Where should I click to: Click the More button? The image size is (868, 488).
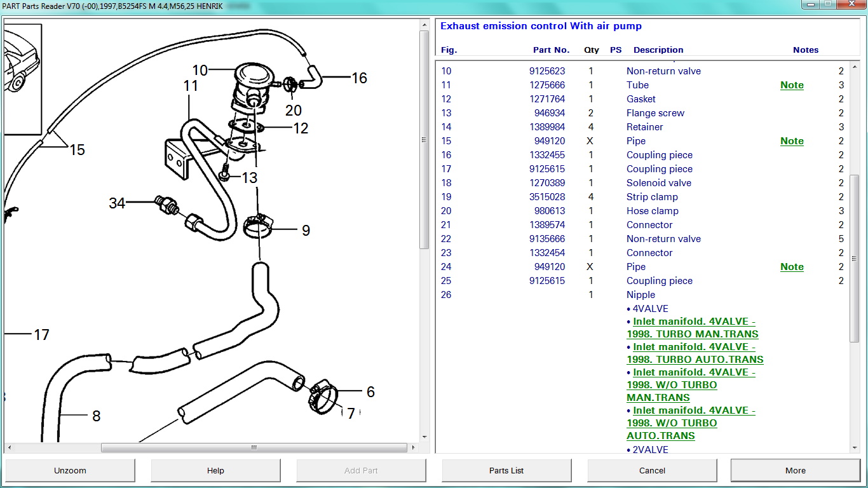796,471
